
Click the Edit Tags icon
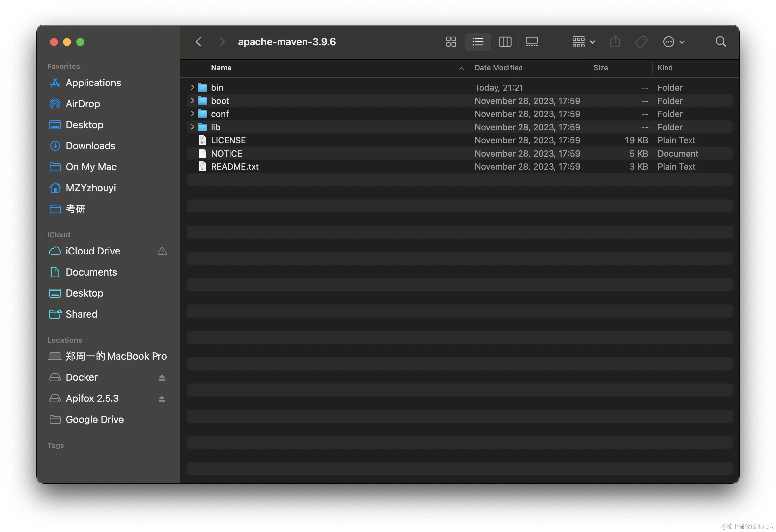(x=641, y=42)
